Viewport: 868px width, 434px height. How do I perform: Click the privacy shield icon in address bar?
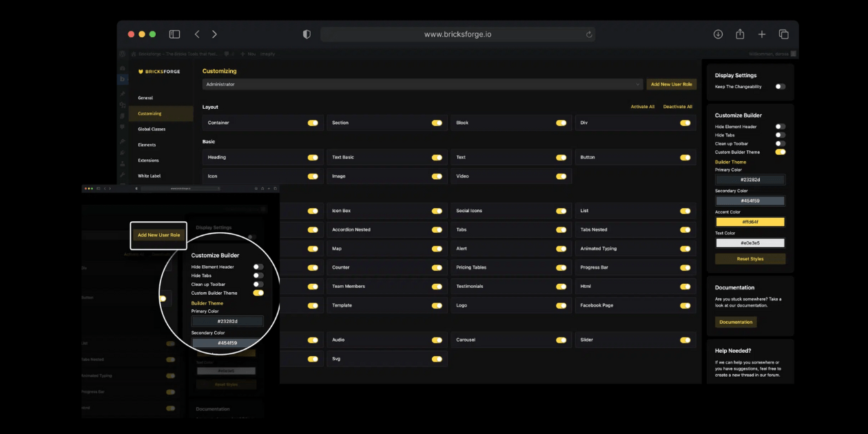tap(306, 33)
